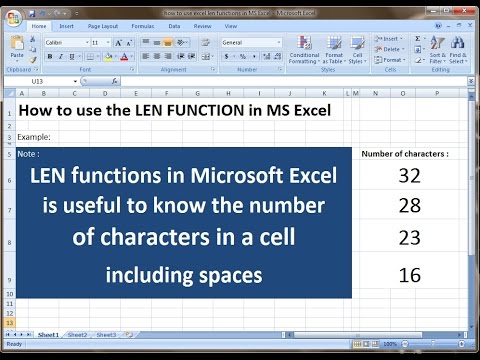
Task: Undo the last action
Action: 42,13
